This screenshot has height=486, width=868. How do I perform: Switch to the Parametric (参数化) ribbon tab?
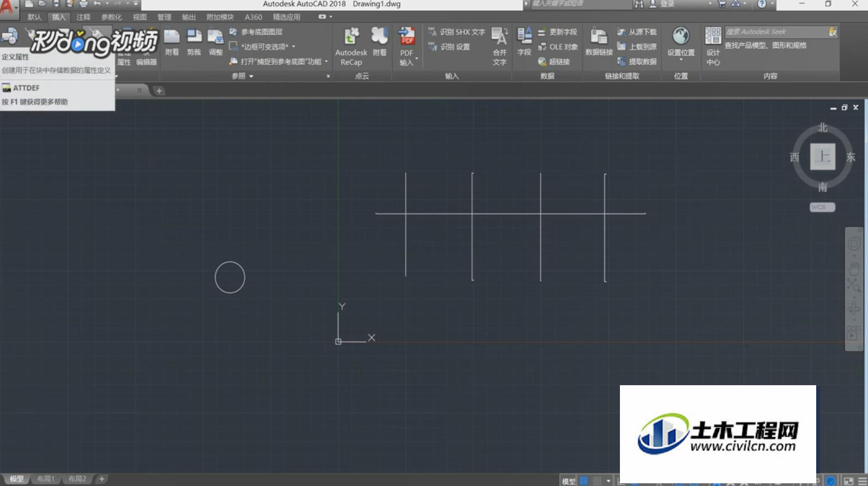click(x=111, y=17)
